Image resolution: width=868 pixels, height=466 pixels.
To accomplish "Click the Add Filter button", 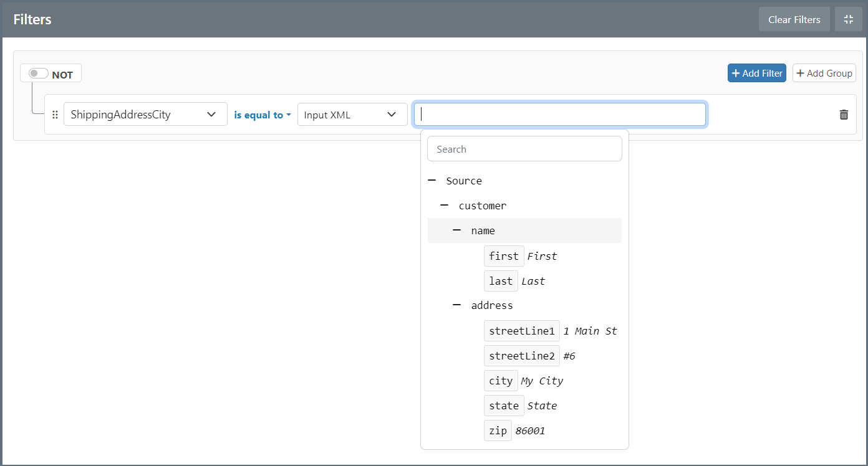I will [756, 73].
